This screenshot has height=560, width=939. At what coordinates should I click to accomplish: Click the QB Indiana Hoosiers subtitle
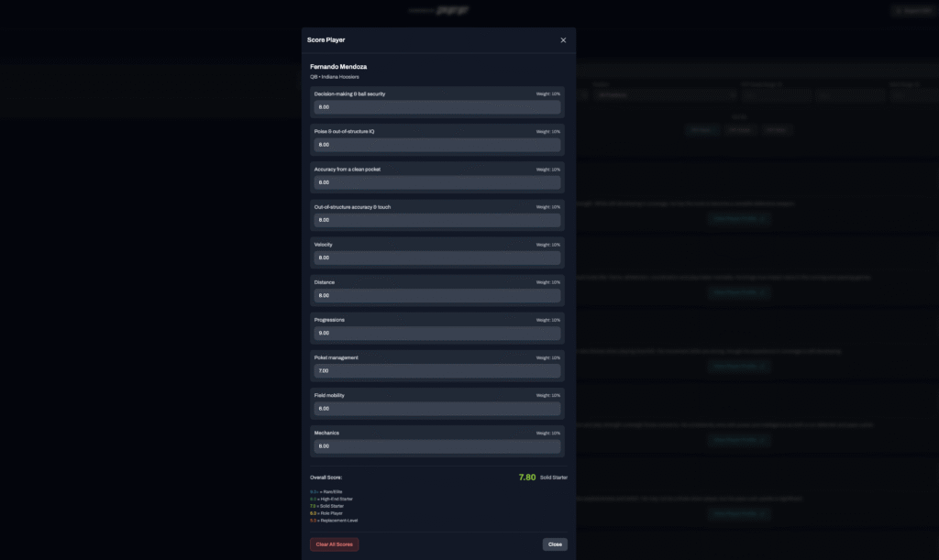[334, 77]
